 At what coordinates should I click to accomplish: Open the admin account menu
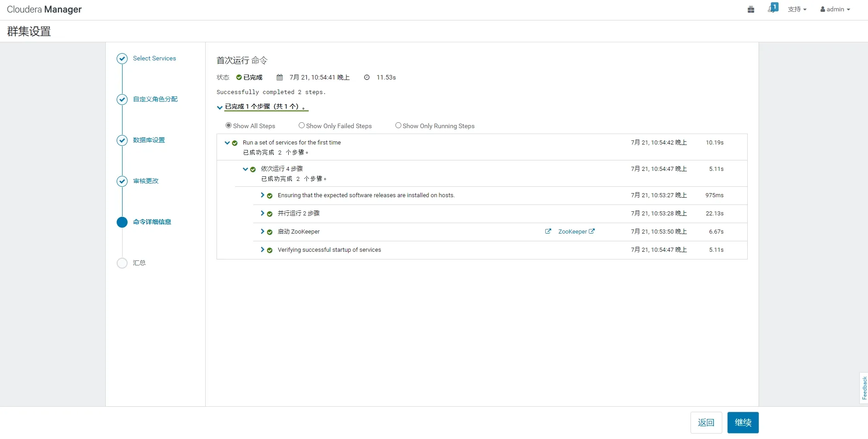pos(835,9)
